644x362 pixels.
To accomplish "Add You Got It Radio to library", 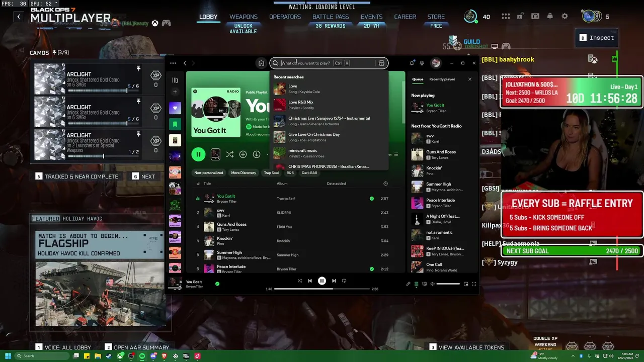I will [x=243, y=154].
